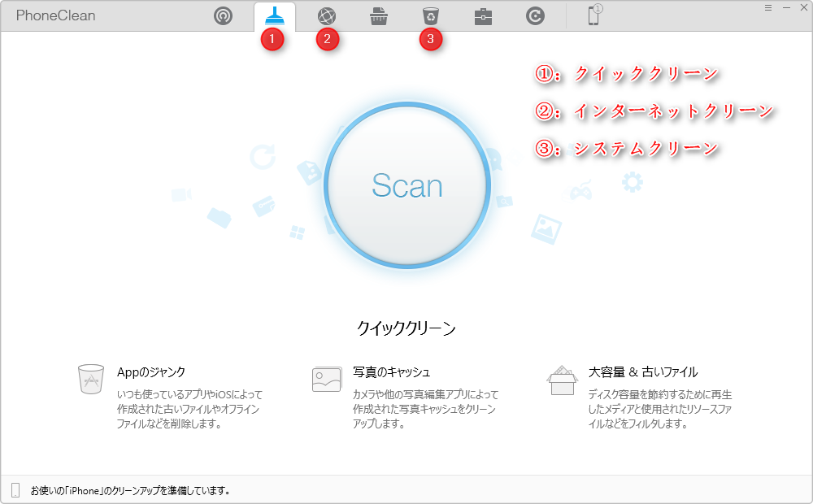Open the Restore circular arrow tab
The height and width of the screenshot is (504, 813).
535,16
